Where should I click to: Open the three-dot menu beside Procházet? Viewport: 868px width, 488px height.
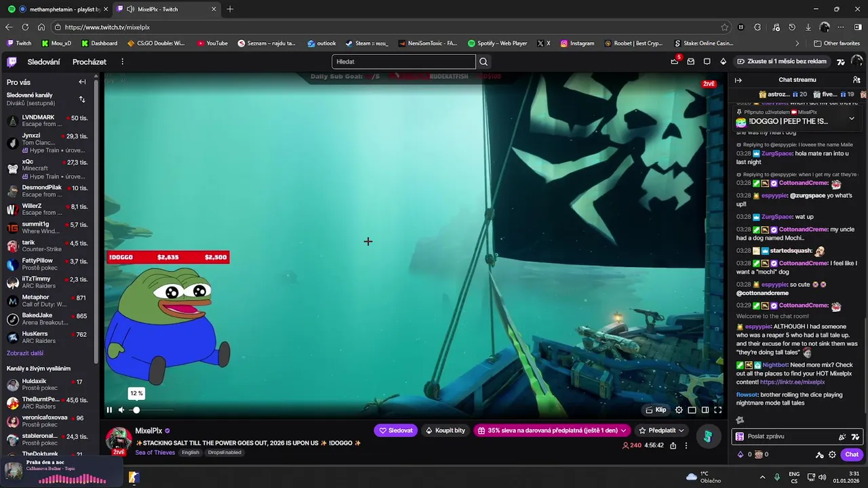pos(122,62)
